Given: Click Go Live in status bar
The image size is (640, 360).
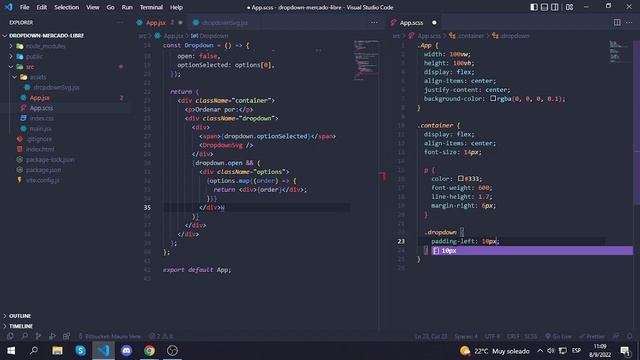Looking at the screenshot, I should [558, 336].
